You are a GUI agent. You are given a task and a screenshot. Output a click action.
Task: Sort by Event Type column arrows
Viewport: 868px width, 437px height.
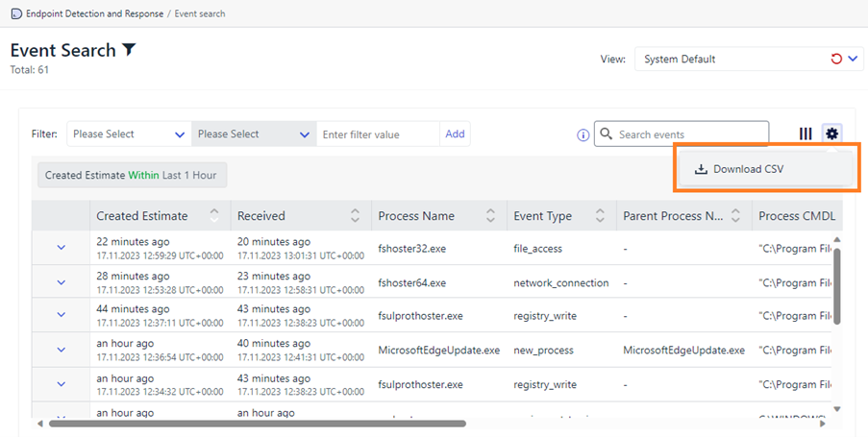coord(600,216)
